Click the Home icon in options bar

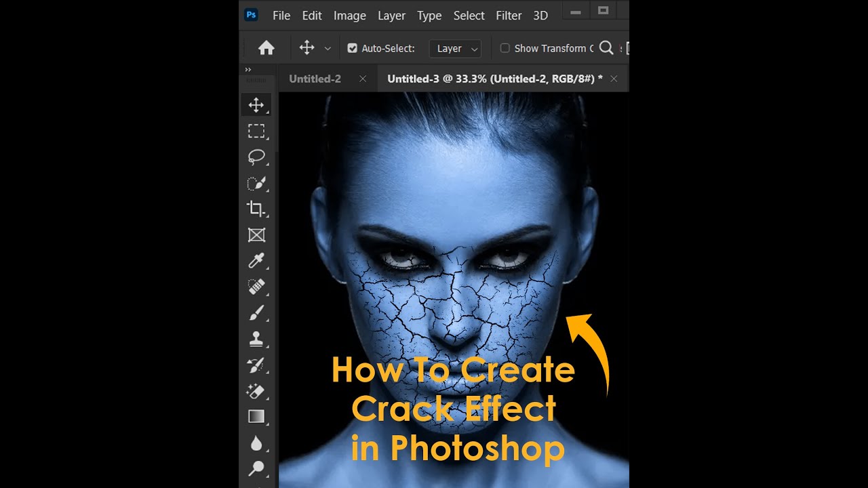point(267,48)
